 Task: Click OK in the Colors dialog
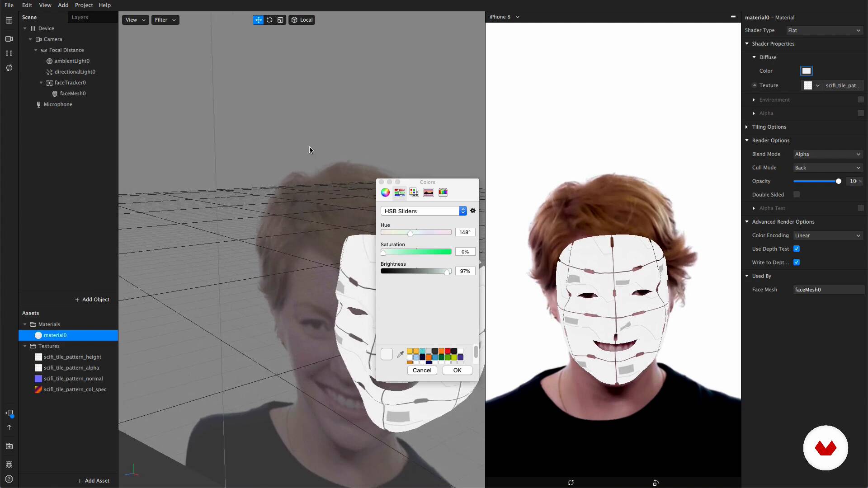tap(458, 370)
